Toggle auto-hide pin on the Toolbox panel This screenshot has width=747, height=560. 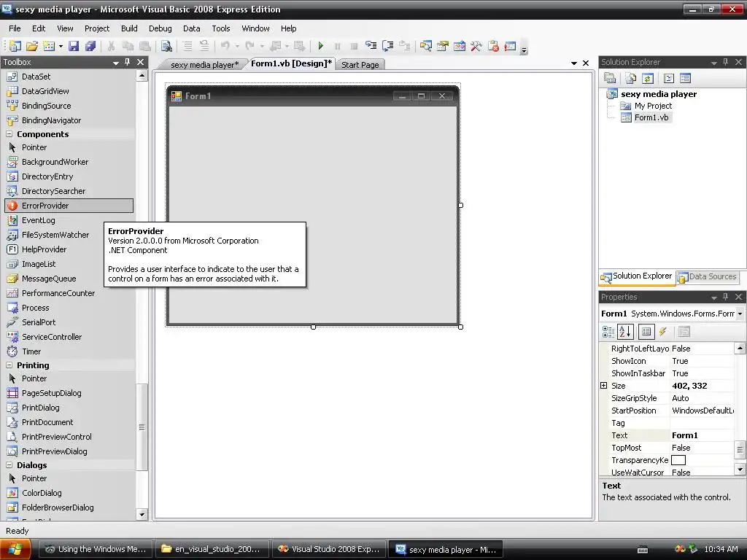(127, 62)
